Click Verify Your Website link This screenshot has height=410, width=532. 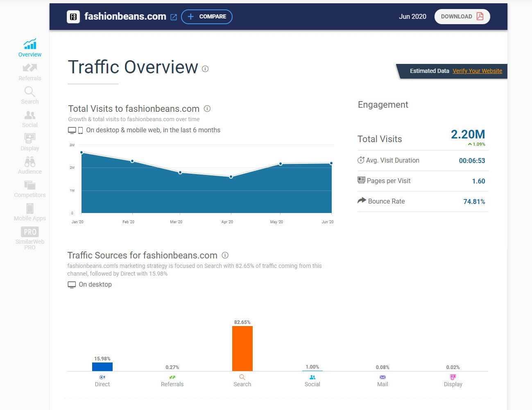pyautogui.click(x=477, y=71)
